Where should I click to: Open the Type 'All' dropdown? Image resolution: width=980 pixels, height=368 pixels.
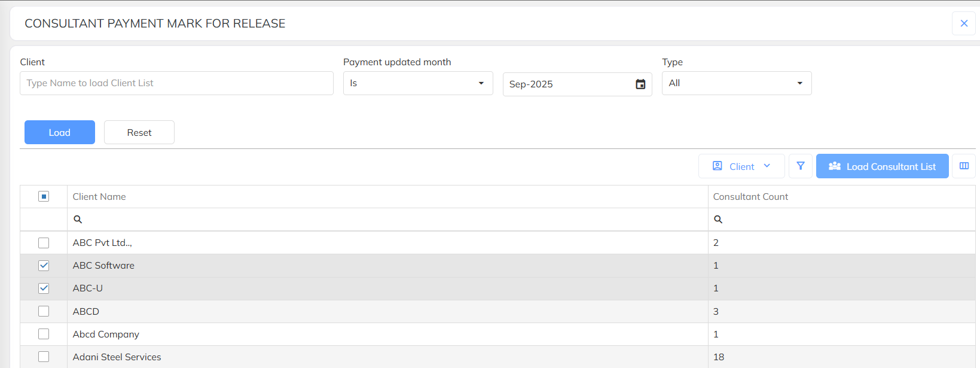click(x=736, y=83)
